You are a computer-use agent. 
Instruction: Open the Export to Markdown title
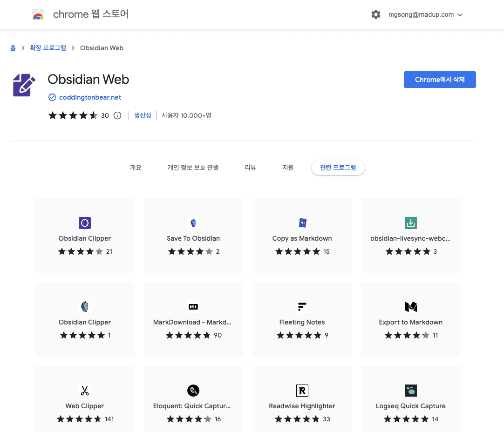[x=411, y=322]
